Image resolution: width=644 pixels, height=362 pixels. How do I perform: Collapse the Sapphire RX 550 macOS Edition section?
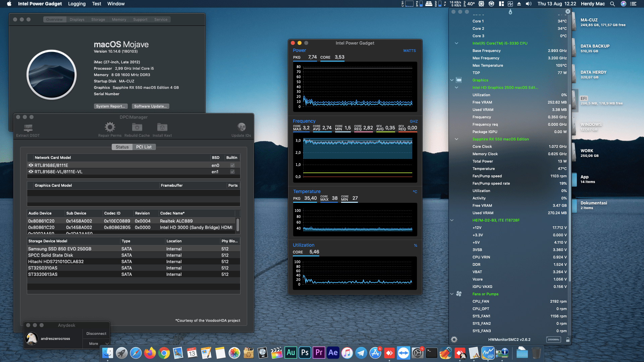457,139
